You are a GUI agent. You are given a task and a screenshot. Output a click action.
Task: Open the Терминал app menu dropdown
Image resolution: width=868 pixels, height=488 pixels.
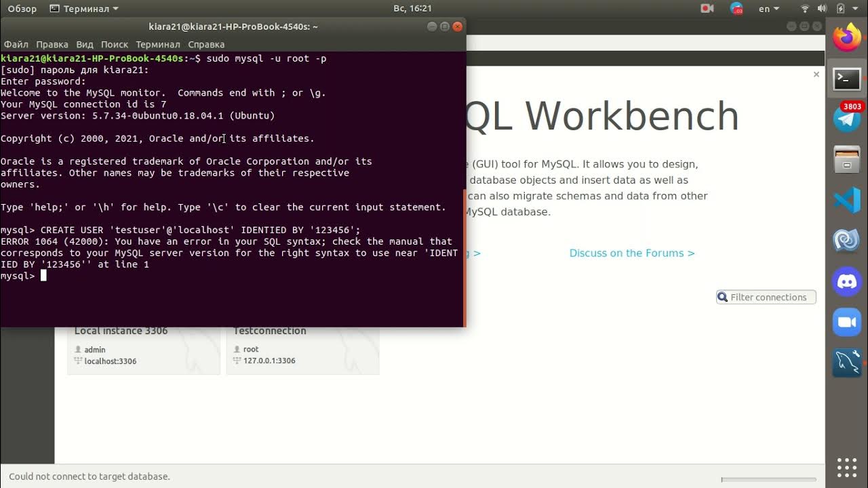[x=84, y=9]
